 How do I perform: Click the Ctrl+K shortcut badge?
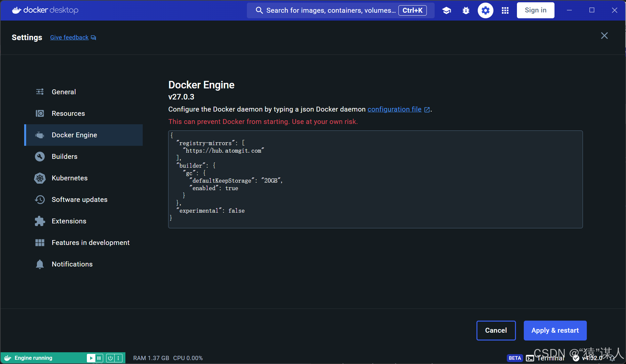click(x=412, y=10)
